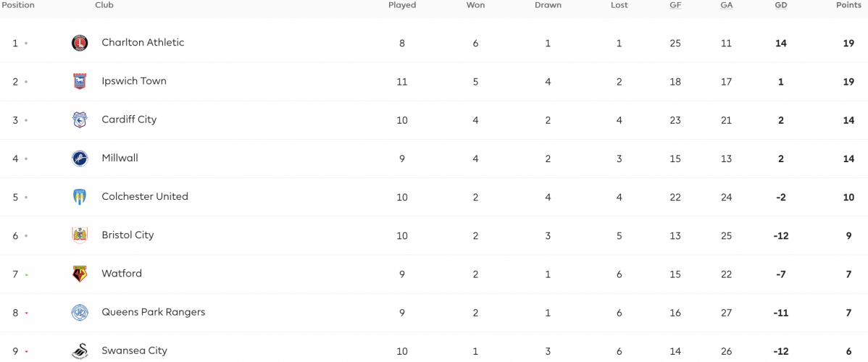
Task: Click the Points column header
Action: point(848,5)
